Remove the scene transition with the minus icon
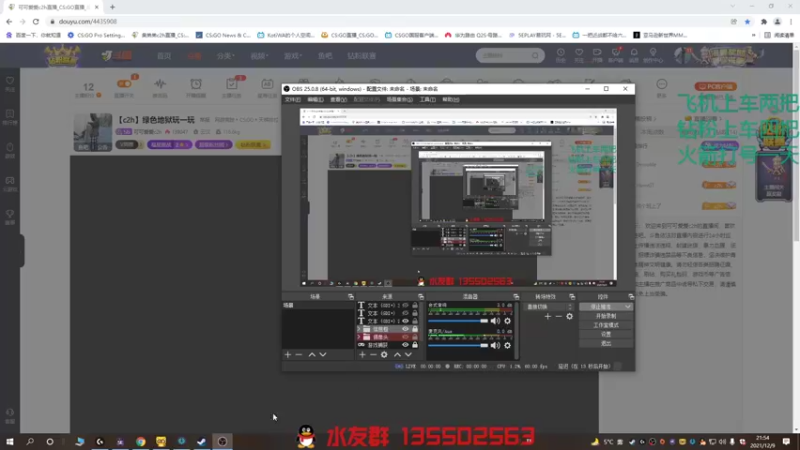 (x=559, y=316)
